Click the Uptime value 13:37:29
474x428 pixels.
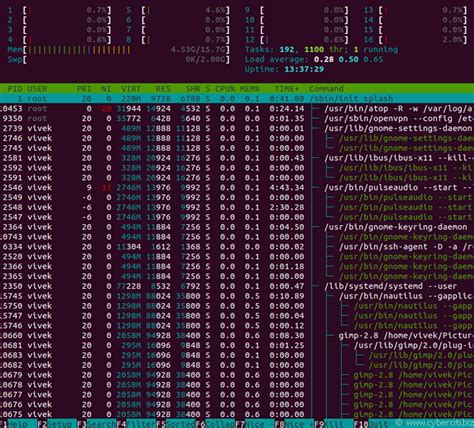tap(304, 69)
